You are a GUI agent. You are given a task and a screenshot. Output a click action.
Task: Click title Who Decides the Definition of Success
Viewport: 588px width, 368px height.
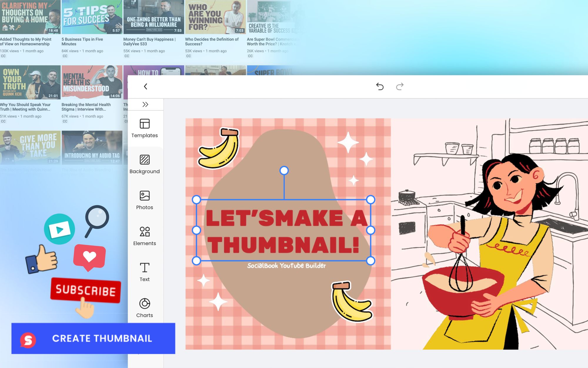(212, 42)
